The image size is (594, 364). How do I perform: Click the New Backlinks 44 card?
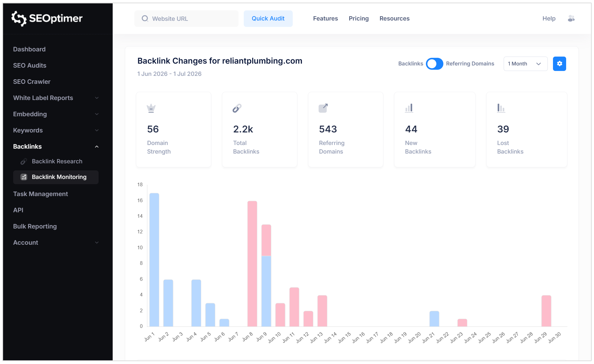(x=435, y=129)
